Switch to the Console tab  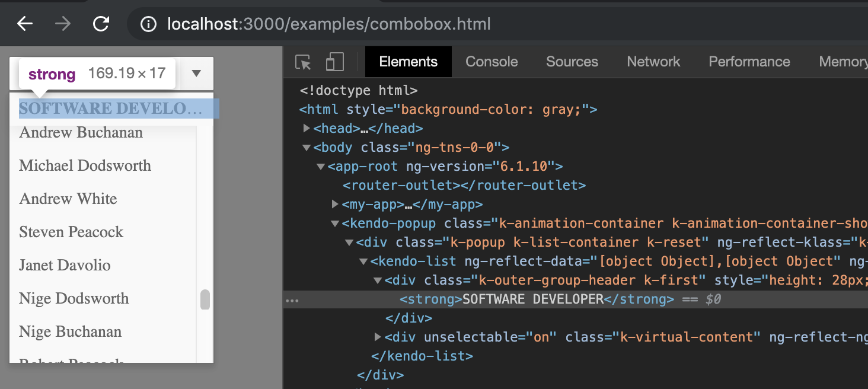492,61
